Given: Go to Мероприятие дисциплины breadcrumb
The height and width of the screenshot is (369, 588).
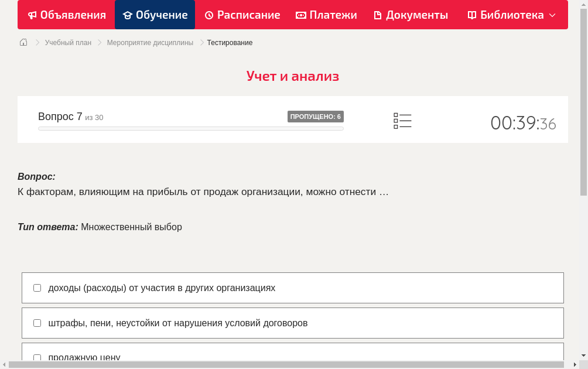Looking at the screenshot, I should click(x=150, y=42).
